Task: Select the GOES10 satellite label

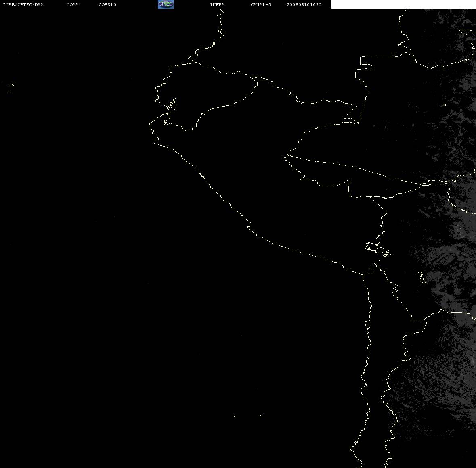Action: pos(107,4)
